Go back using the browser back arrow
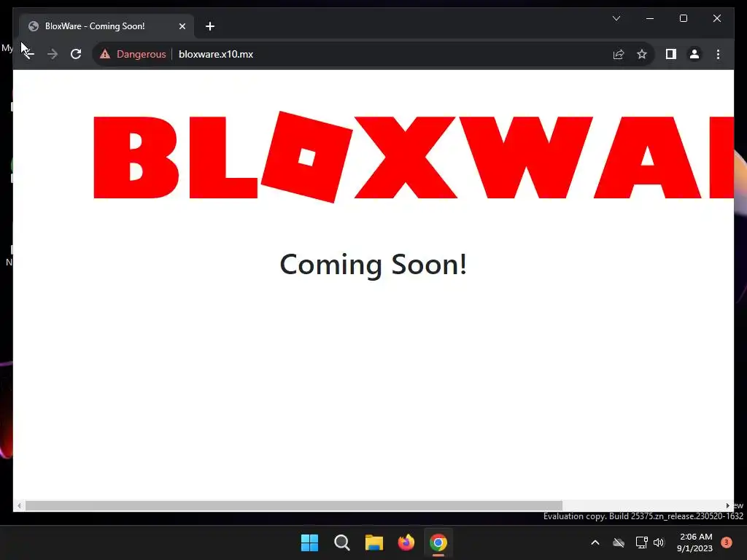The height and width of the screenshot is (560, 747). click(x=28, y=54)
